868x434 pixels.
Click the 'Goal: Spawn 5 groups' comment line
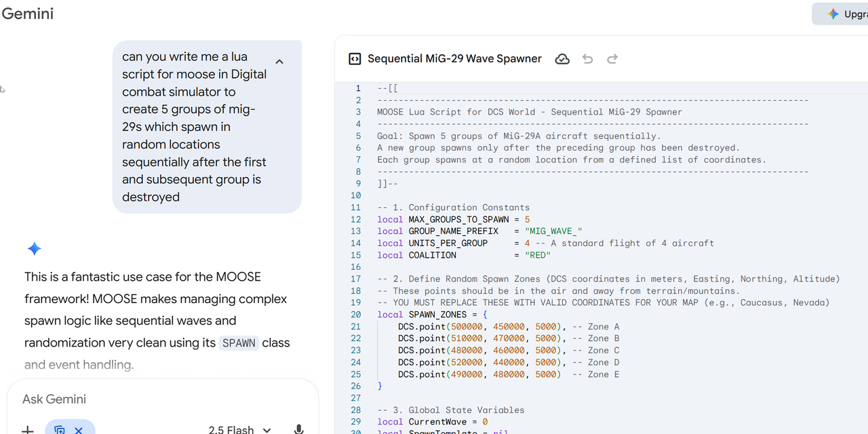519,136
